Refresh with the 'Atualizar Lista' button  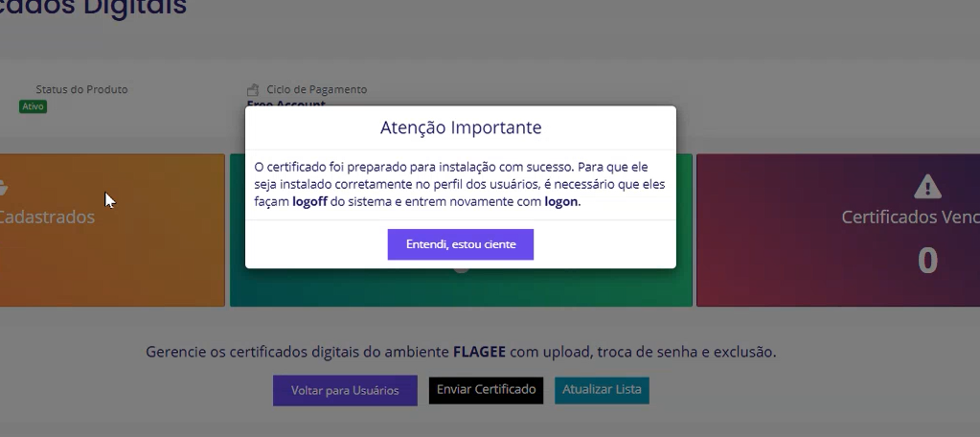coord(602,390)
